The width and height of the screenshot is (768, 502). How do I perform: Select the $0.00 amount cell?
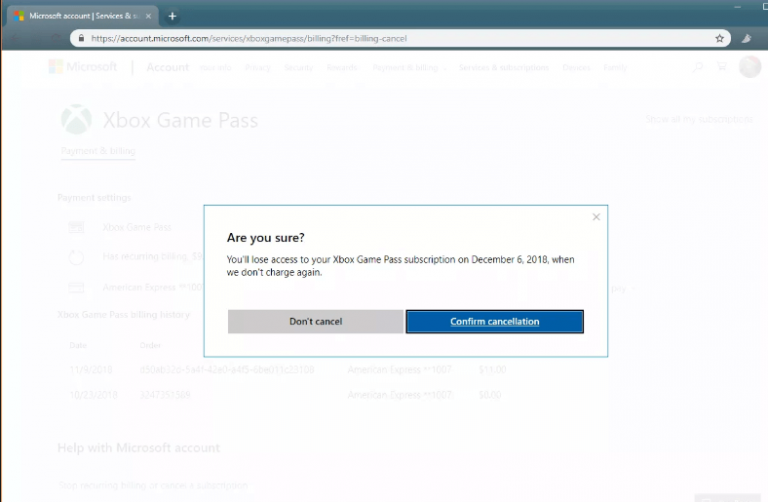pos(490,395)
